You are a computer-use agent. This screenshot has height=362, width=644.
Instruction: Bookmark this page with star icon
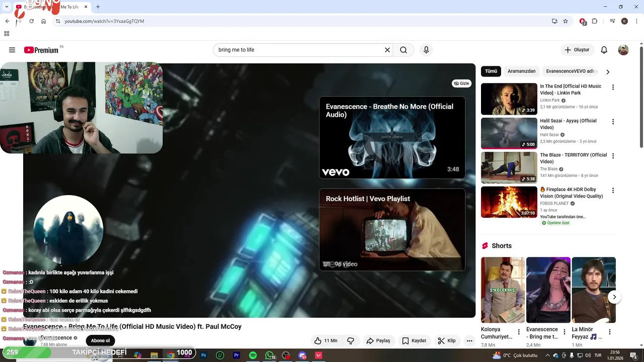click(x=566, y=21)
